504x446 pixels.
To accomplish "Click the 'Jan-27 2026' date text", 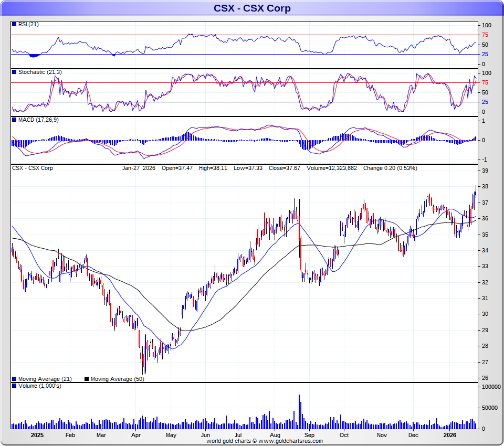I will pos(139,168).
